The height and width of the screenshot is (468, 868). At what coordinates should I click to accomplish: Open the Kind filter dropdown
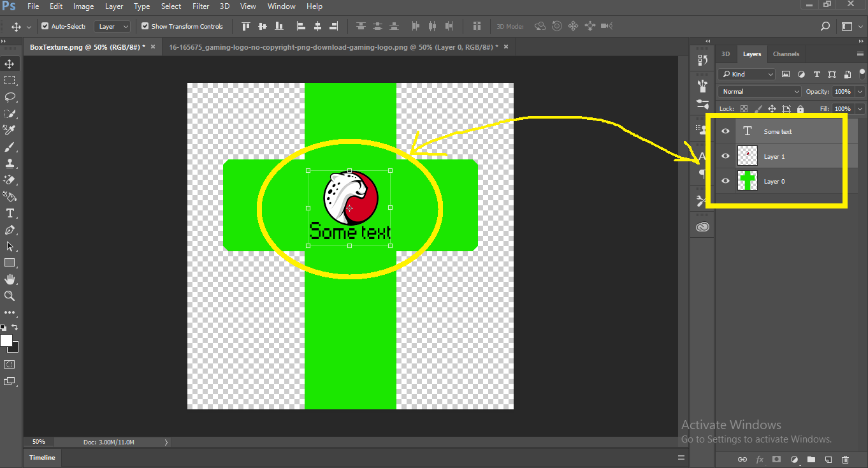747,75
